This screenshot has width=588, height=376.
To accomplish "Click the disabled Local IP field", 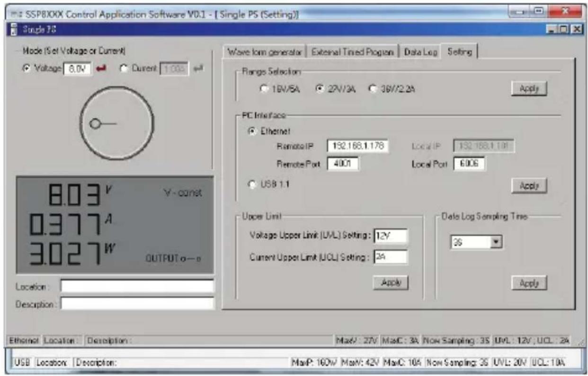I will click(x=484, y=146).
